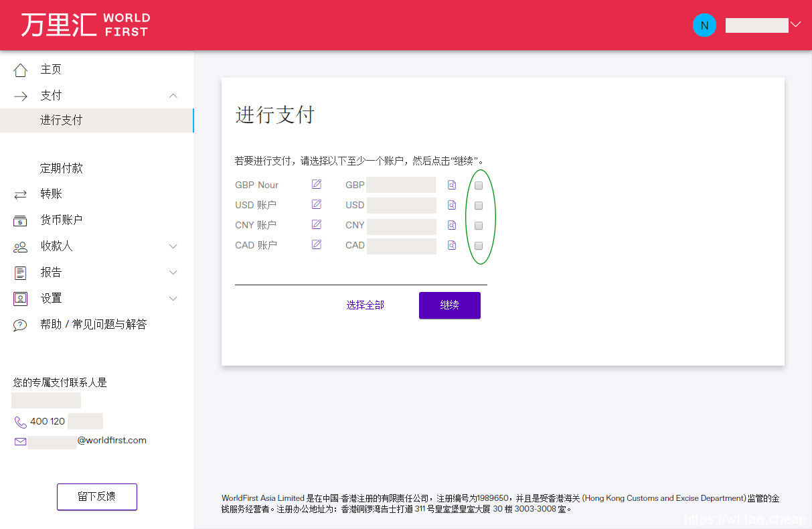Click the GBP Nour label
812x529 pixels.
click(x=256, y=185)
